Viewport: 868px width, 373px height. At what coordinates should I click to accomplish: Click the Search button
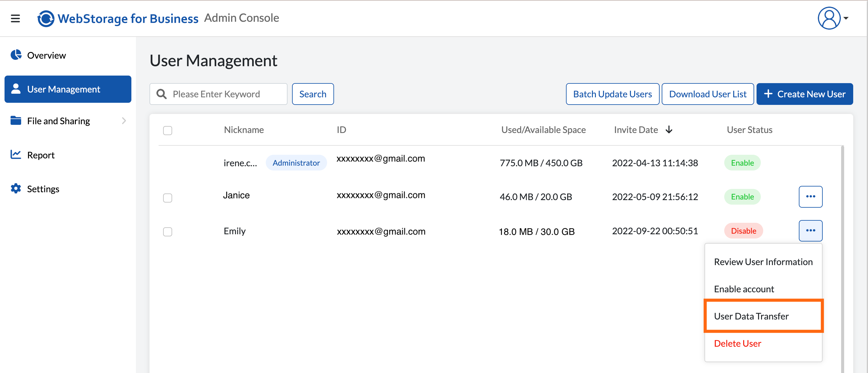(x=313, y=94)
